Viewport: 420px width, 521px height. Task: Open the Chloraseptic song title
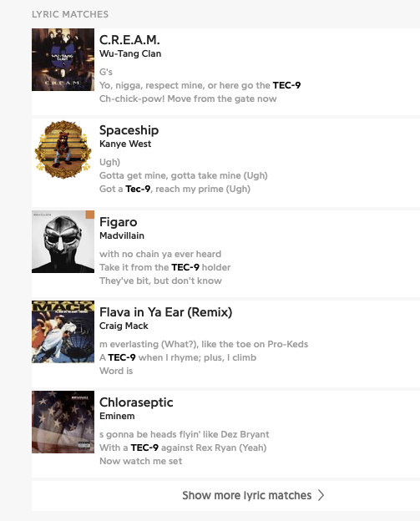pos(136,402)
